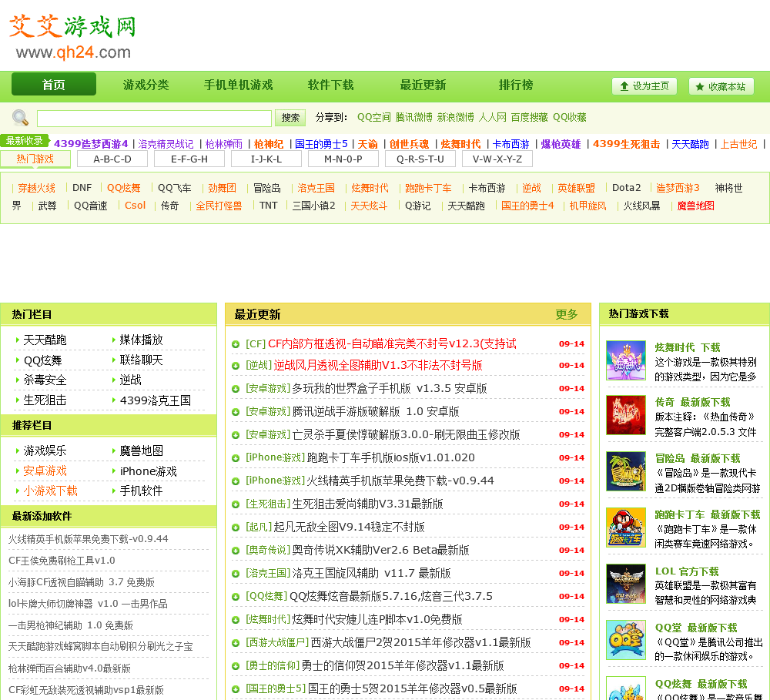770x700 pixels.
Task: Select the I-J-K-L letter tab
Action: [266, 159]
